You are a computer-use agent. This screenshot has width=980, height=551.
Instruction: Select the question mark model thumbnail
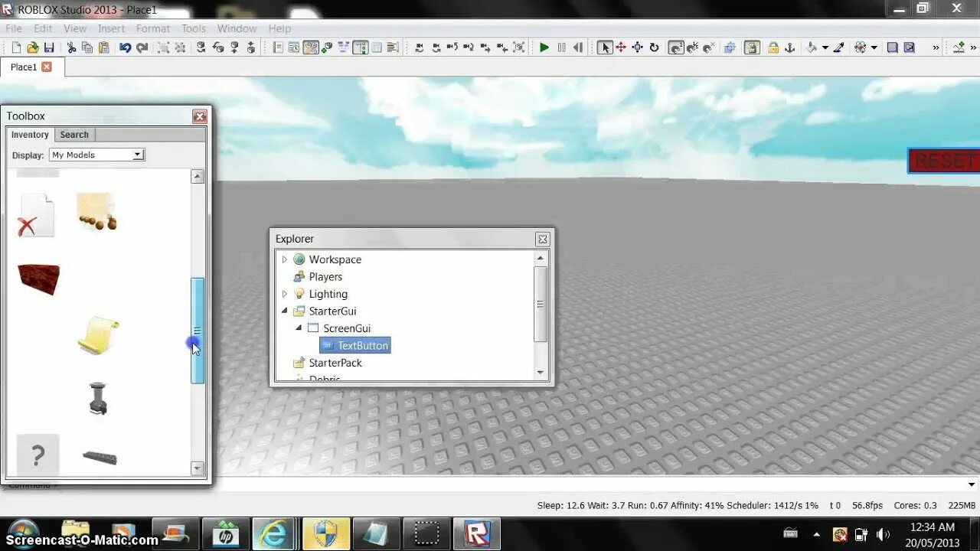(38, 455)
